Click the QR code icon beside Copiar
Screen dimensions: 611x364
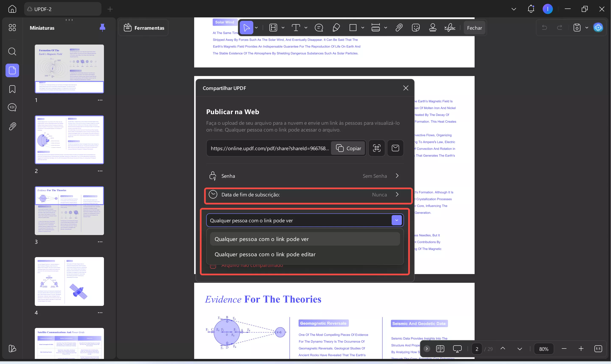click(377, 148)
